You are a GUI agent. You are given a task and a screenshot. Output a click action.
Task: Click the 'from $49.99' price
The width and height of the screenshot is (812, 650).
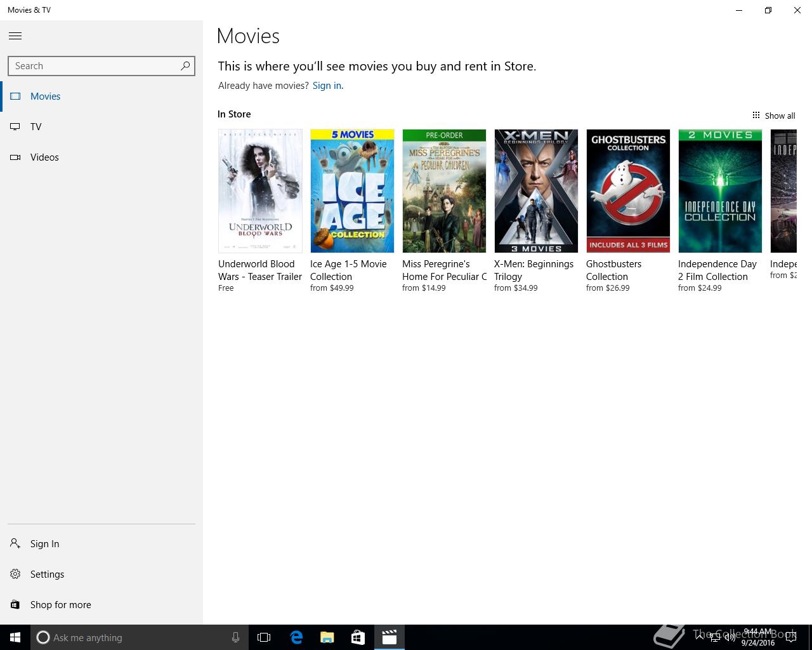tap(332, 288)
